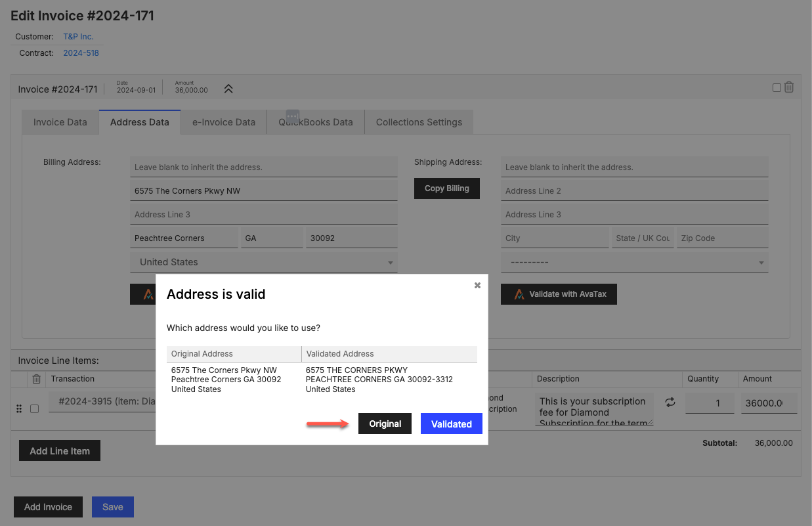Open contract 2024-518 link
812x526 pixels.
point(81,53)
